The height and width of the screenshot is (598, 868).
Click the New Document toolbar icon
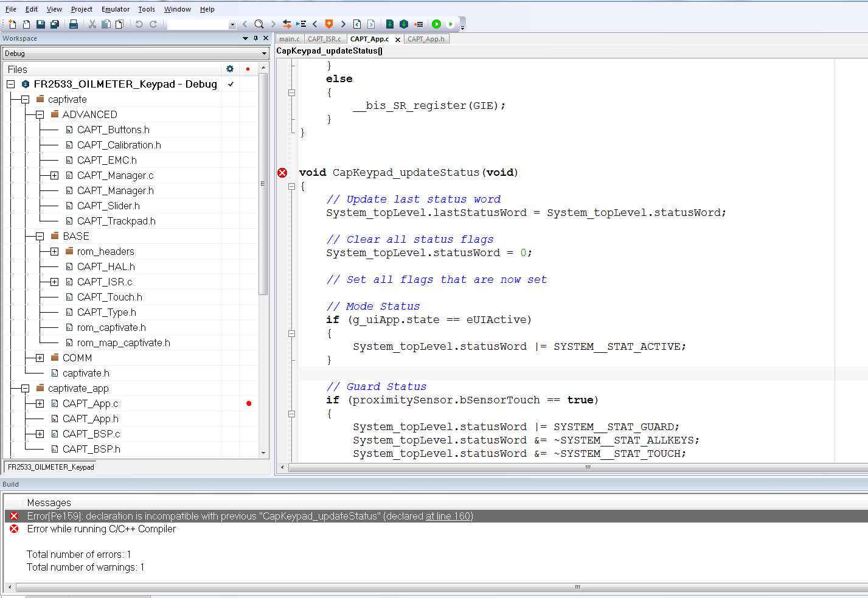coord(12,24)
